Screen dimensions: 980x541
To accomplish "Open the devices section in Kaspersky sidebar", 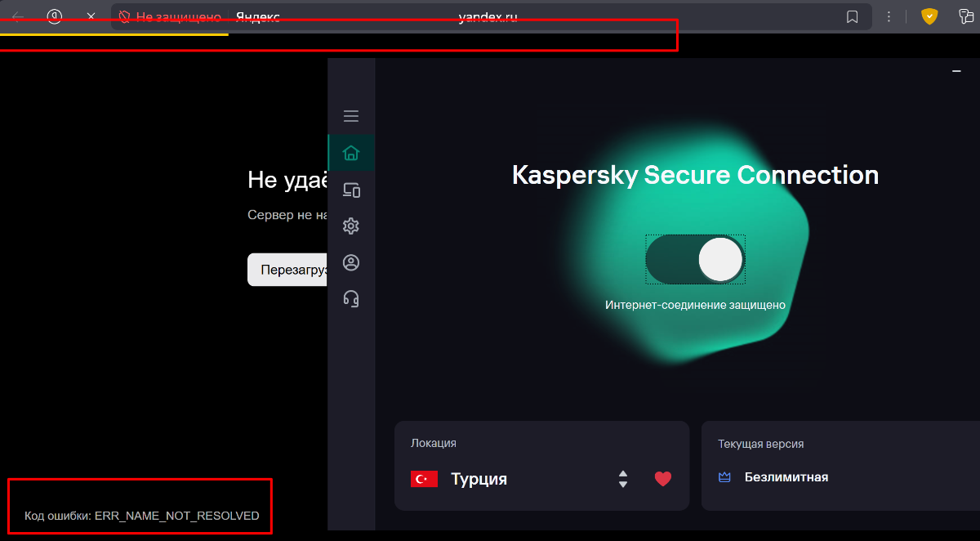I will tap(351, 190).
